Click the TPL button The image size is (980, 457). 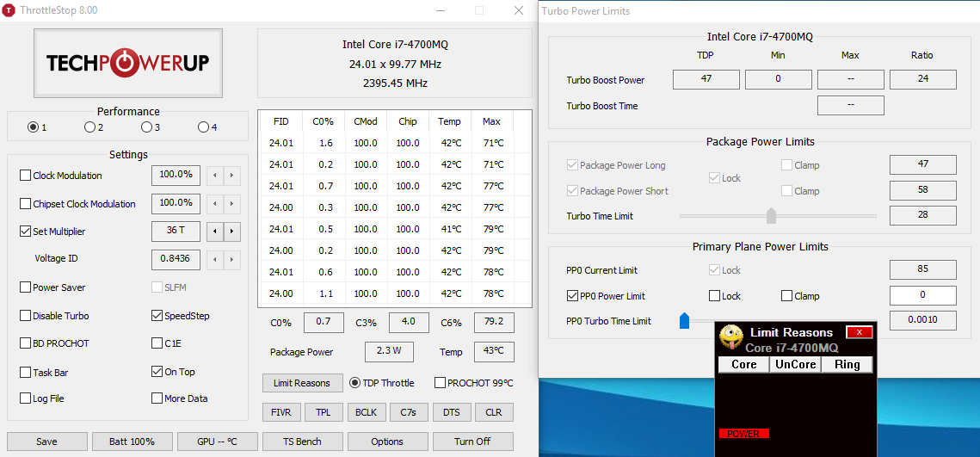click(x=324, y=412)
